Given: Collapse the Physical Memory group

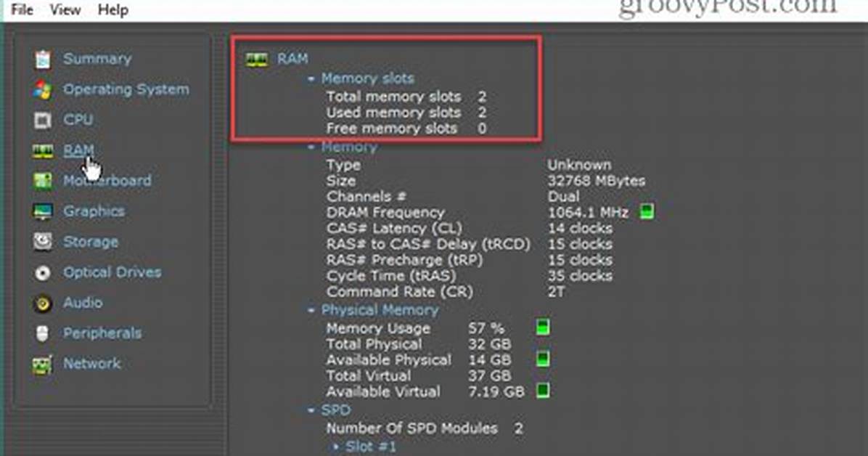Looking at the screenshot, I should click(311, 311).
